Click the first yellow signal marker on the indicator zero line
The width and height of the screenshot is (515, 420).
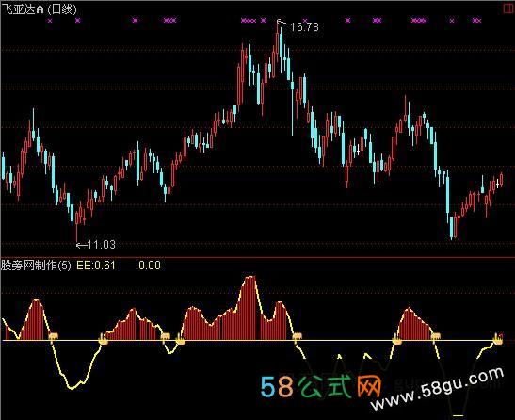[54, 336]
